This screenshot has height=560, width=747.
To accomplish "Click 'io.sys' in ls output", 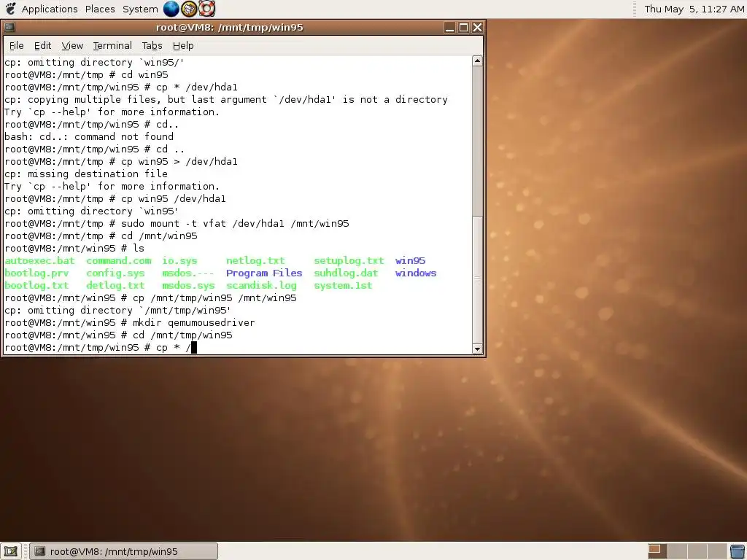I will click(179, 261).
